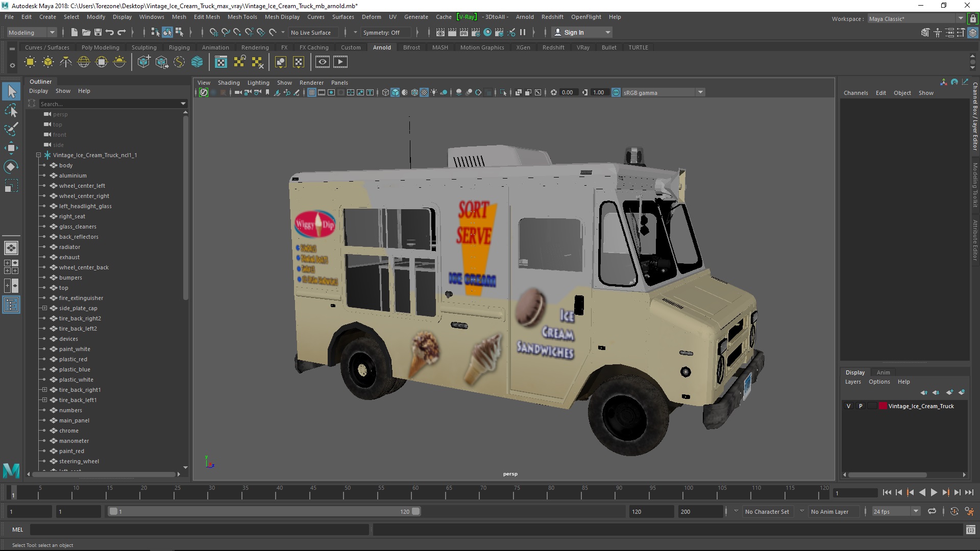This screenshot has width=980, height=551.
Task: Open Outliner layout icon in left toolbox
Action: (11, 305)
